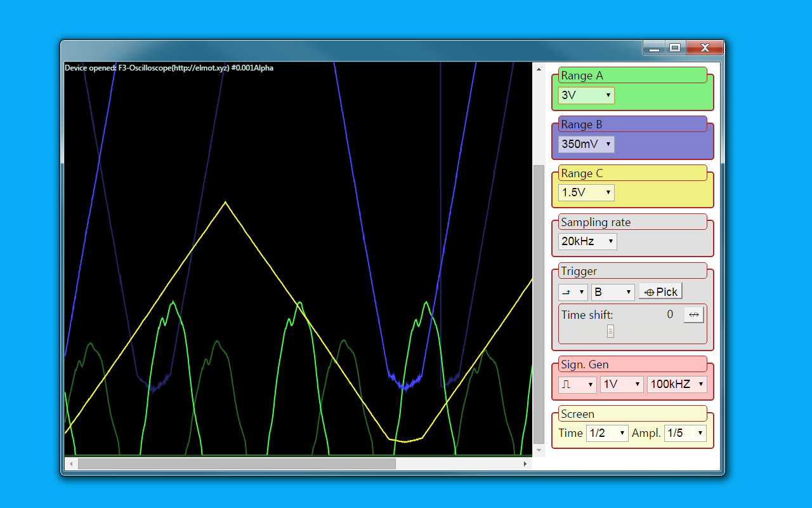
Task: Open the Range A 3V dropdown
Action: pyautogui.click(x=586, y=95)
